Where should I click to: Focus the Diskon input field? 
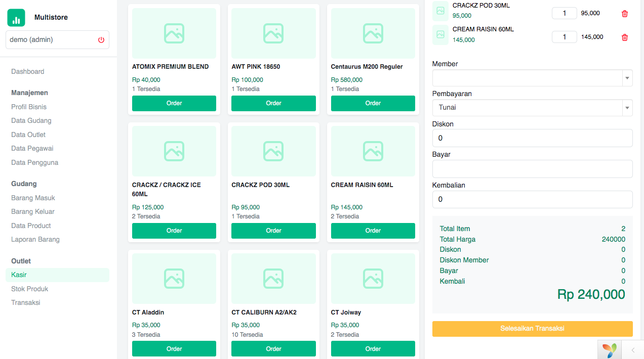point(532,138)
